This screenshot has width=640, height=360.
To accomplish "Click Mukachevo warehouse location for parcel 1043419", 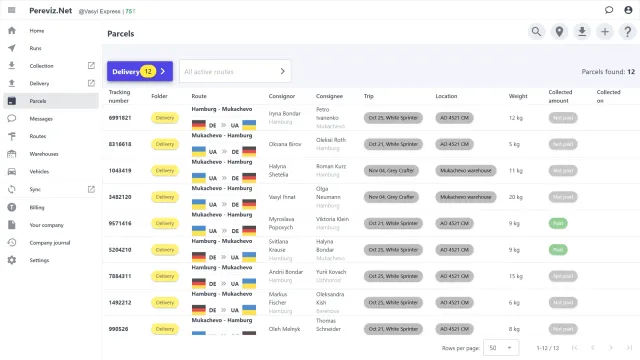I will [x=466, y=171].
